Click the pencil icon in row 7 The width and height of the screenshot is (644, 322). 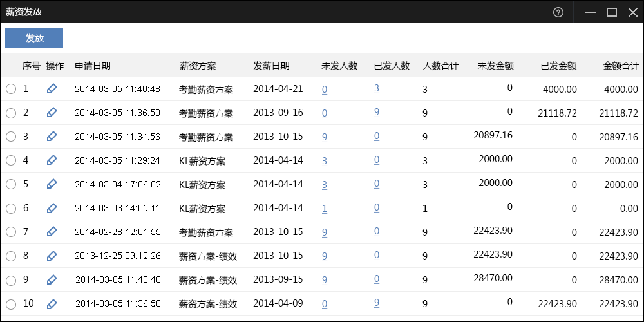tap(52, 232)
